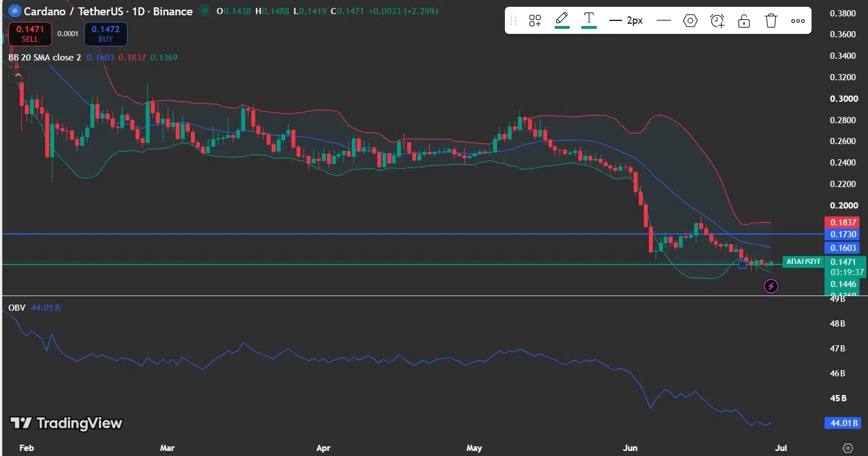The width and height of the screenshot is (868, 456).
Task: Click the Feb label on the time axis
Action: pos(27,448)
